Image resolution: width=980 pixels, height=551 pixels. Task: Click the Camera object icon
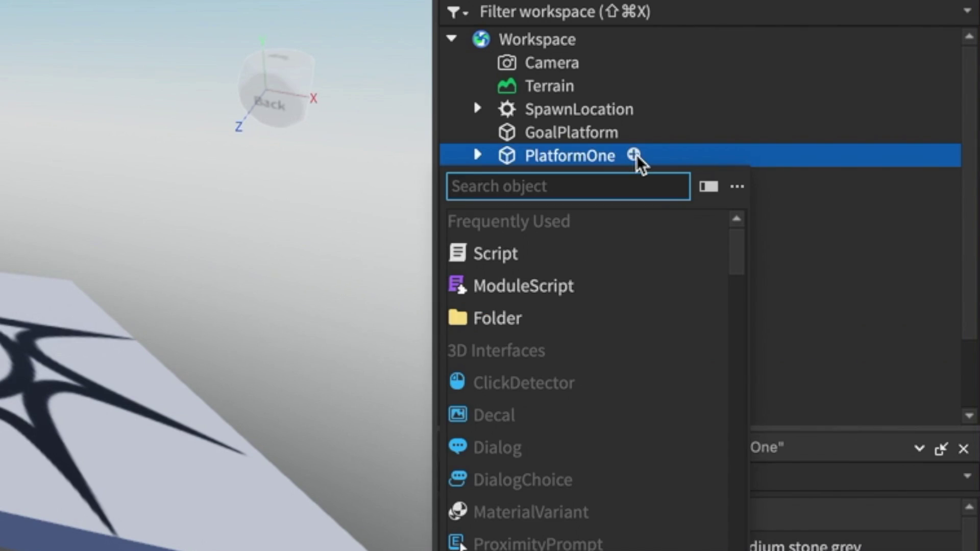point(507,63)
